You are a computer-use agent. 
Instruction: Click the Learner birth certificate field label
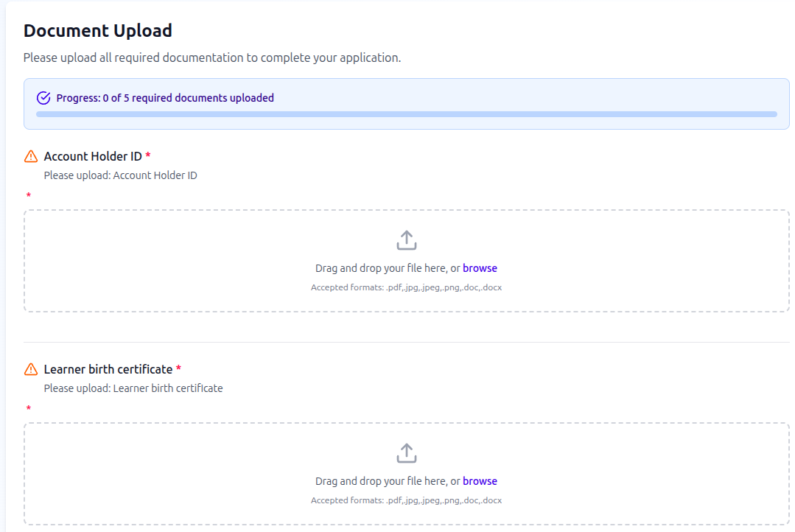click(108, 369)
